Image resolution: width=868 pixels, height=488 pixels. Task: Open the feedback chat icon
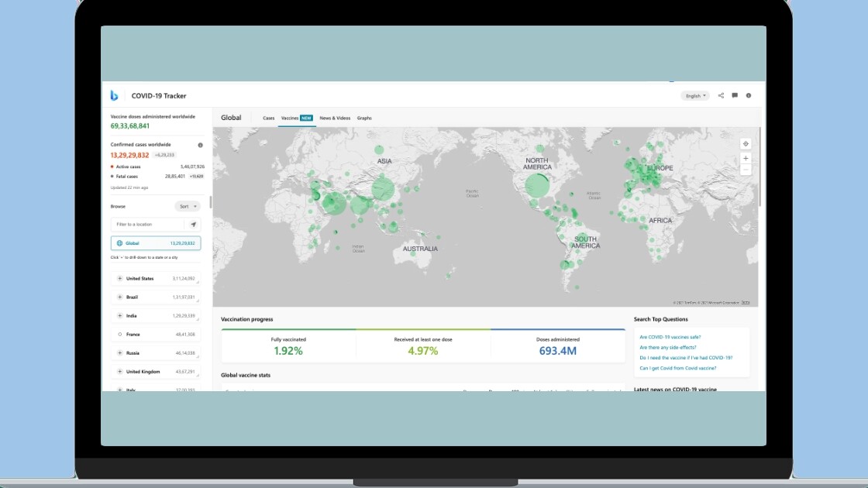pos(735,96)
